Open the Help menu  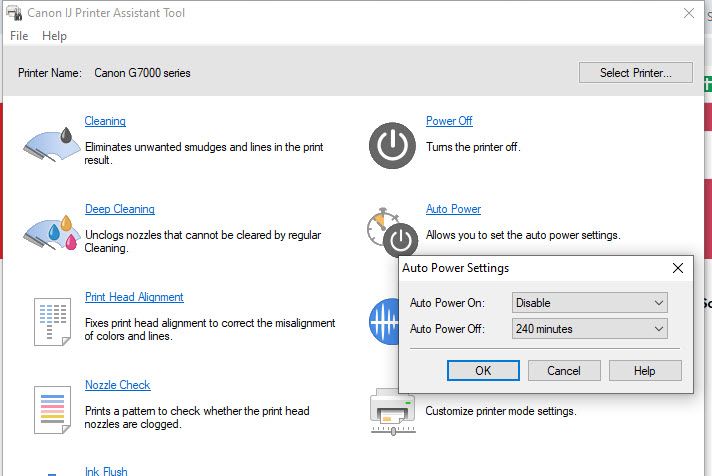pyautogui.click(x=54, y=36)
